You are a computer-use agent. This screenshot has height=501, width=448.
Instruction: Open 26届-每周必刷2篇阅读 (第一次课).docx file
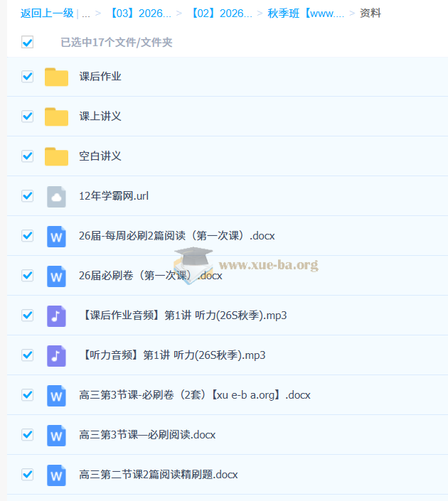pyautogui.click(x=177, y=236)
